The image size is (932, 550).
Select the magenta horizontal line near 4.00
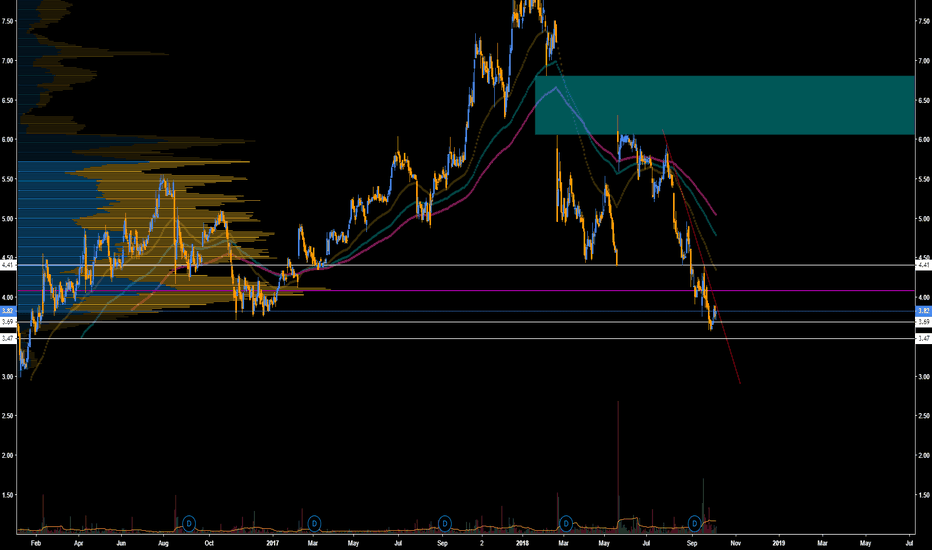tap(466, 291)
